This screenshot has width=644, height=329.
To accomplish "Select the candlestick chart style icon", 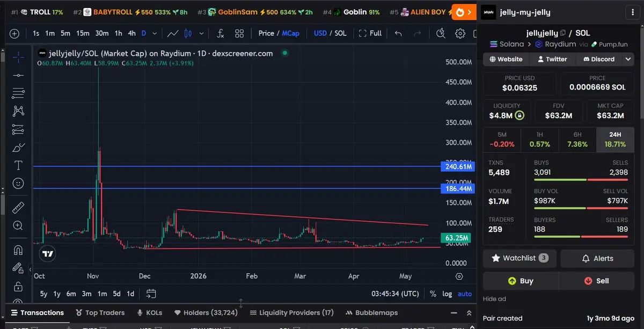I will tap(188, 33).
